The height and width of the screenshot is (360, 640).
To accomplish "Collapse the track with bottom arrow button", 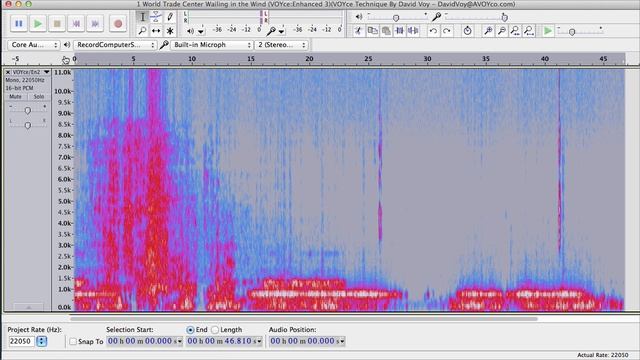I will coord(29,307).
